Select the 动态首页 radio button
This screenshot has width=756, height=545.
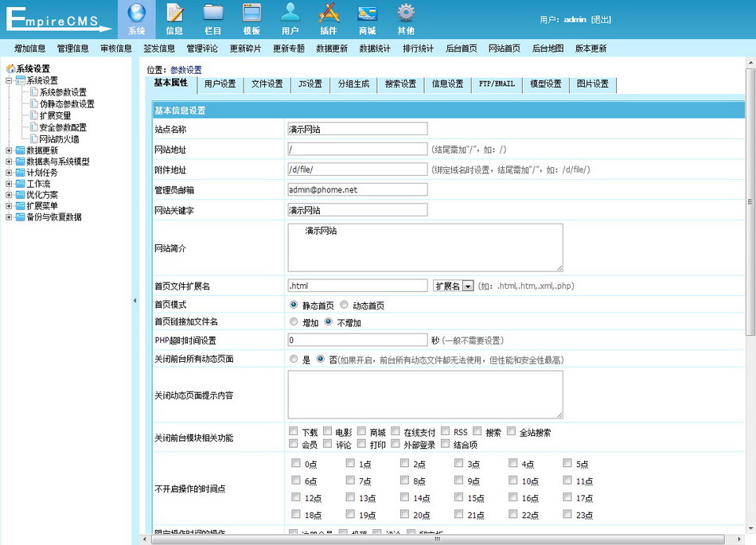344,305
